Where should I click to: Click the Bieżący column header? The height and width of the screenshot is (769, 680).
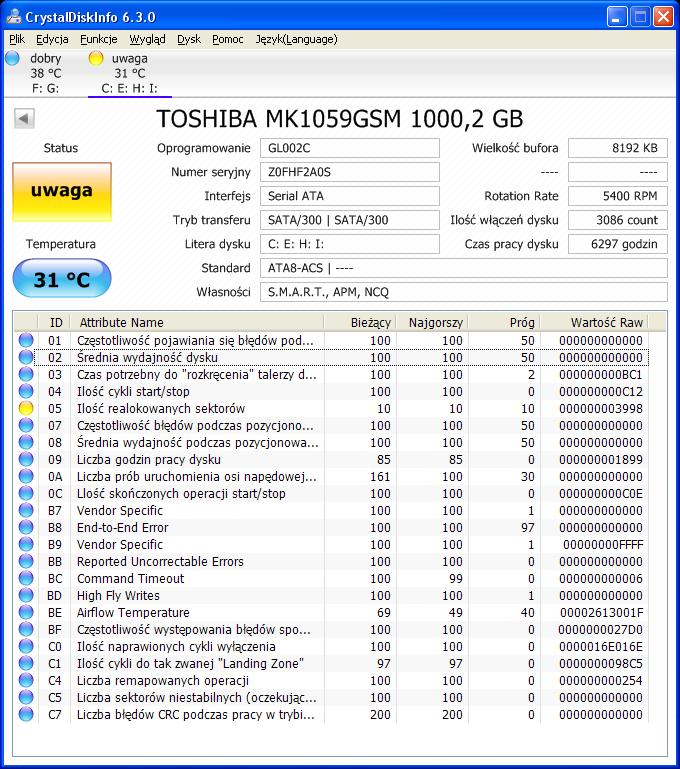pyautogui.click(x=360, y=322)
